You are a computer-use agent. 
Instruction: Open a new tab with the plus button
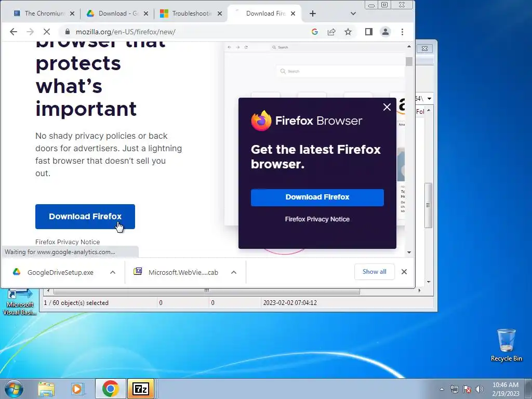click(312, 14)
